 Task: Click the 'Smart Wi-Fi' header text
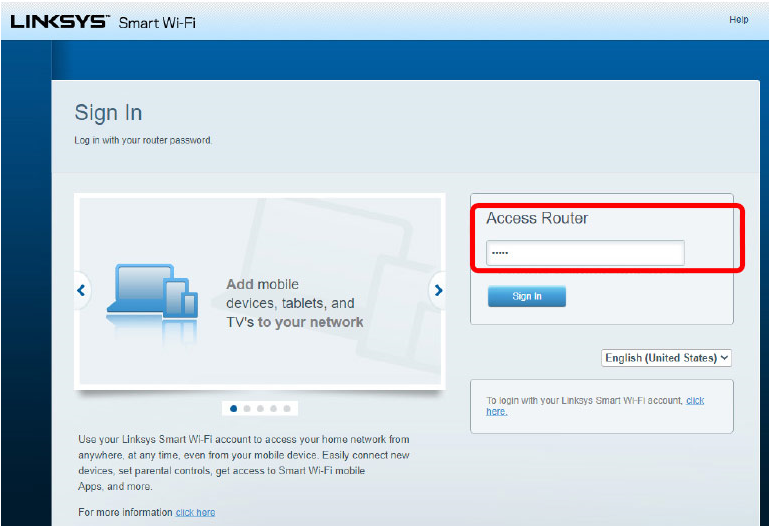pos(157,23)
